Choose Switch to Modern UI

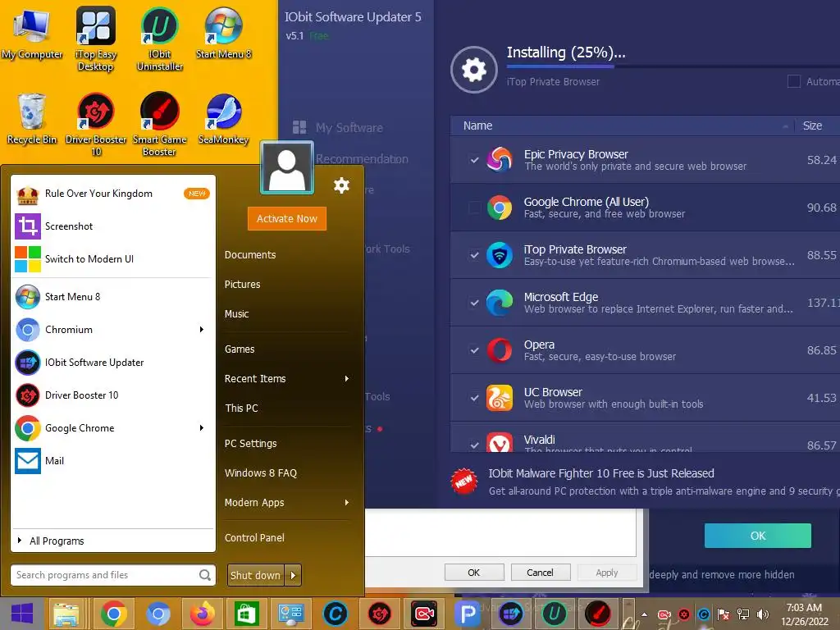(x=112, y=258)
